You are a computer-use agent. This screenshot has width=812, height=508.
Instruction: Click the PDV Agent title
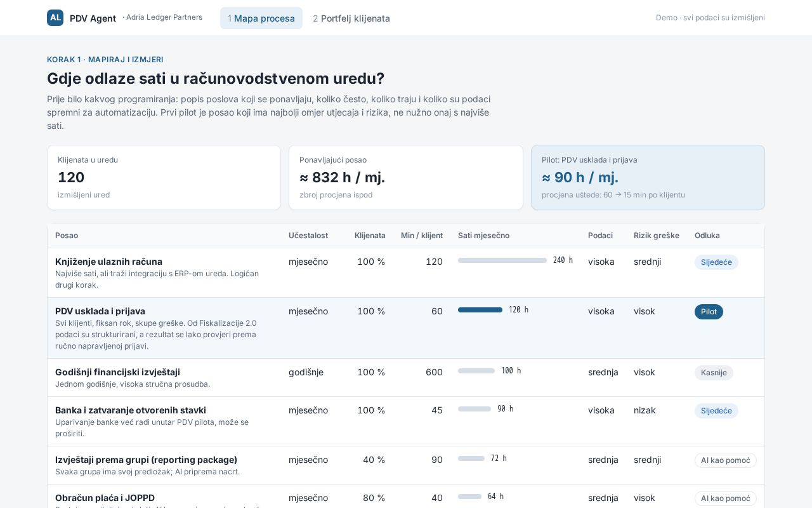click(x=93, y=18)
